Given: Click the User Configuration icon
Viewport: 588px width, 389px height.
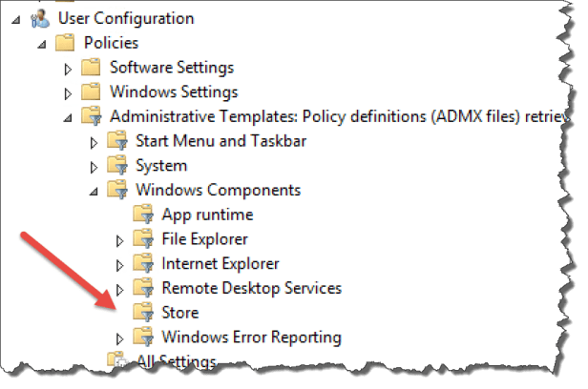Looking at the screenshot, I should pos(40,18).
